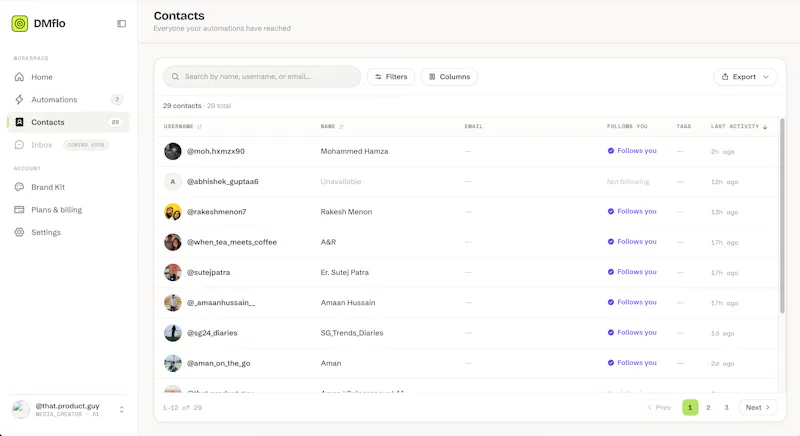Click the avatar of @rakeshmenon7

[172, 212]
